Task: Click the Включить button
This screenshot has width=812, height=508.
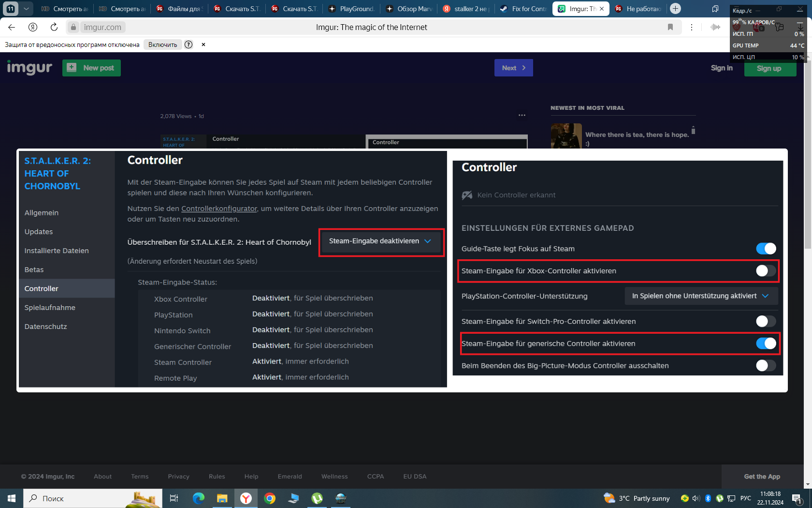Action: pyautogui.click(x=163, y=45)
